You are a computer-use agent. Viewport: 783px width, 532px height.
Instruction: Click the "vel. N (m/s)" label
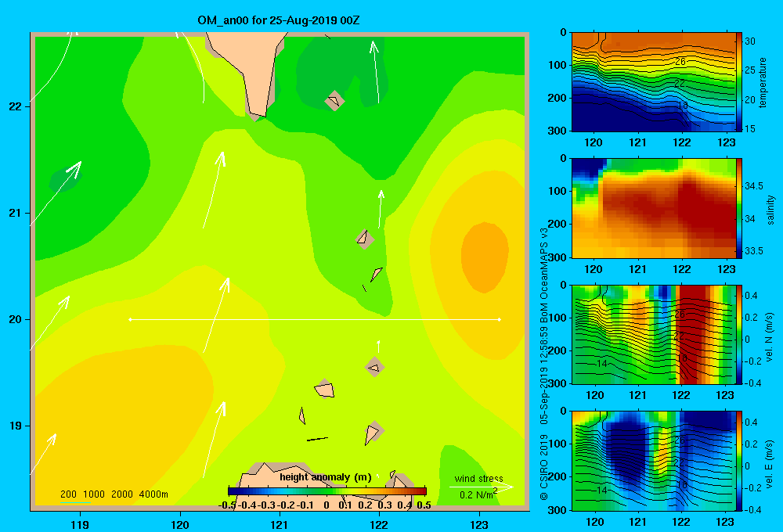click(x=769, y=337)
